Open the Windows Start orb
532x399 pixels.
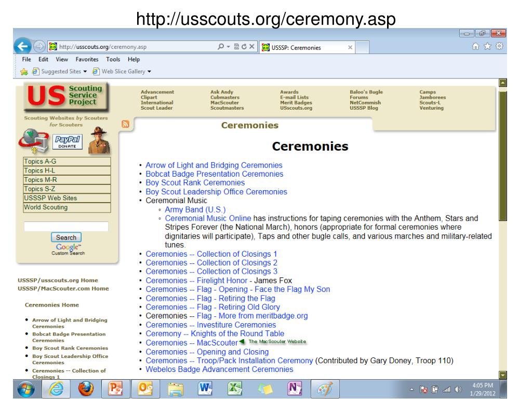[x=26, y=389]
